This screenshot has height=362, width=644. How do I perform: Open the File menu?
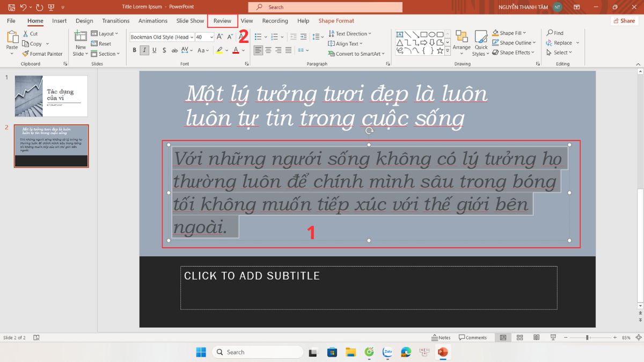click(x=11, y=21)
